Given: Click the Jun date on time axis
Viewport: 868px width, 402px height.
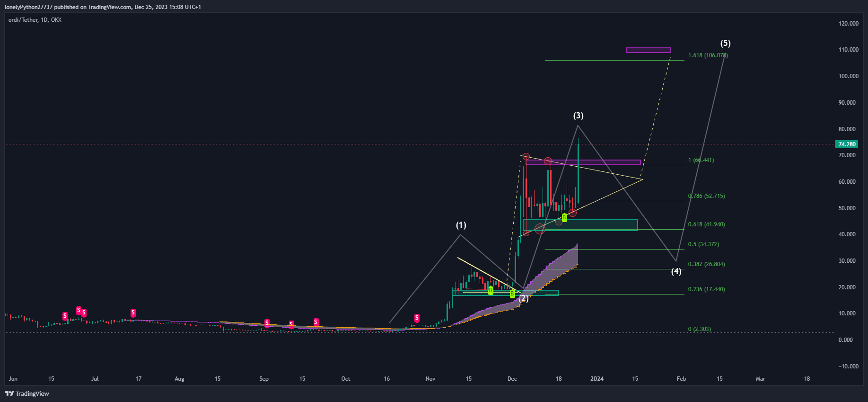Looking at the screenshot, I should tap(13, 379).
